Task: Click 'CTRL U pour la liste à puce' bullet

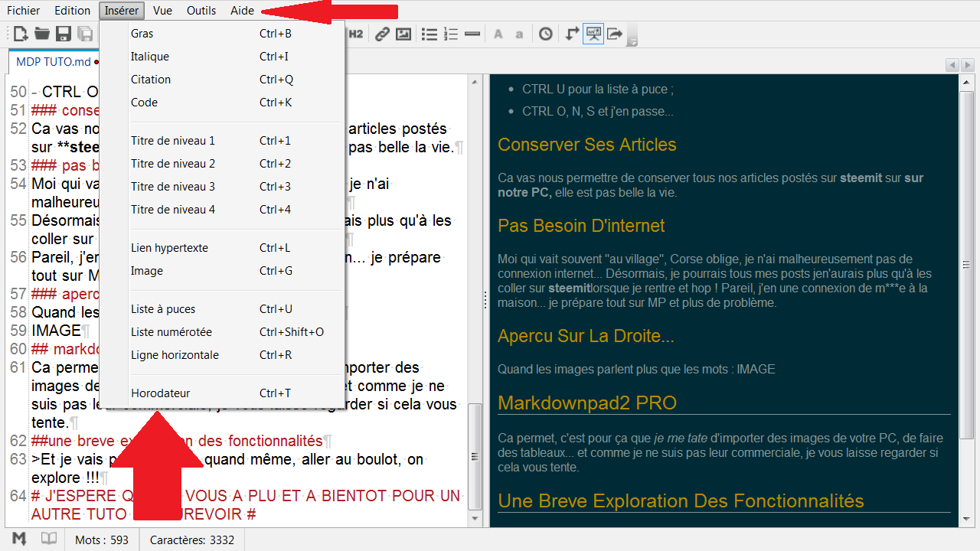Action: (x=598, y=90)
